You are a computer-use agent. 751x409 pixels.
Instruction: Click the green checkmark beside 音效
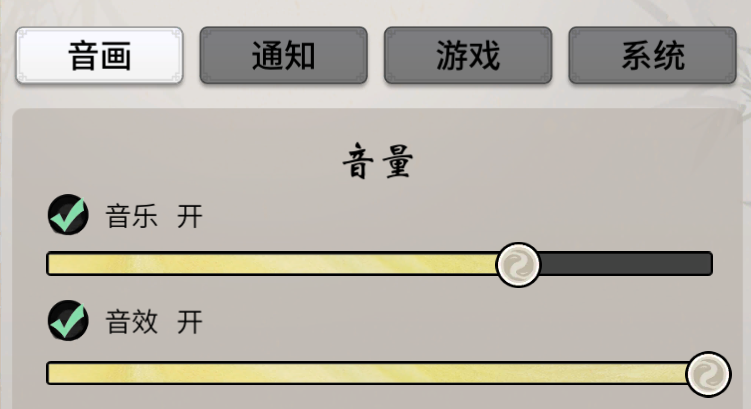68,319
